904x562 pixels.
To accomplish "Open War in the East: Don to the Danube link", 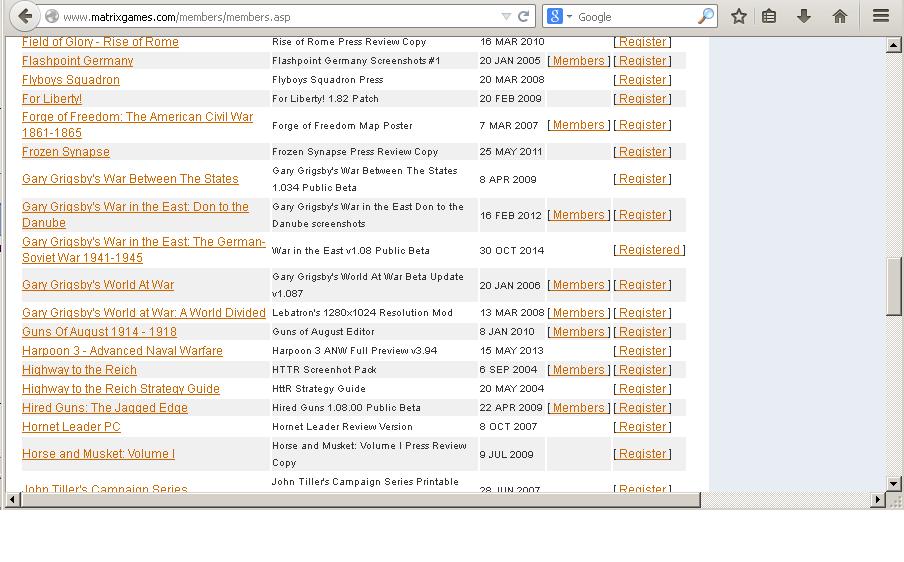I will (x=135, y=214).
